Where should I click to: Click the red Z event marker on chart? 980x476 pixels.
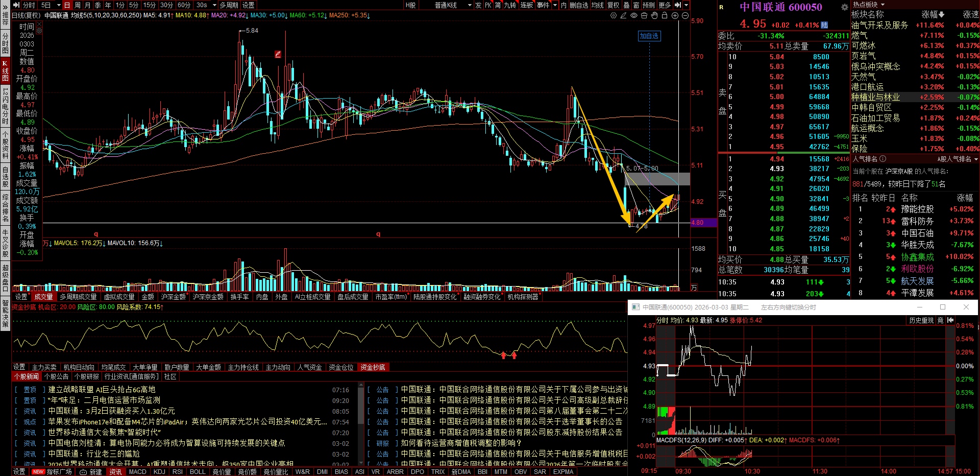[278, 54]
